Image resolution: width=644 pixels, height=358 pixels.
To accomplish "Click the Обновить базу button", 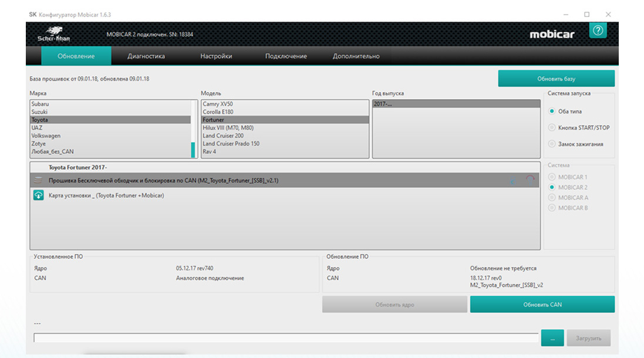I will click(x=556, y=79).
